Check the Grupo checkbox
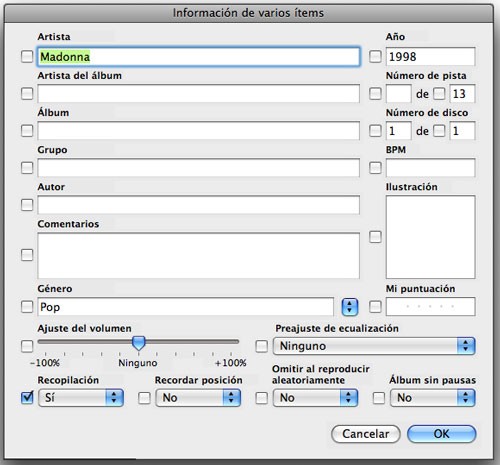The image size is (500, 465). [x=27, y=168]
